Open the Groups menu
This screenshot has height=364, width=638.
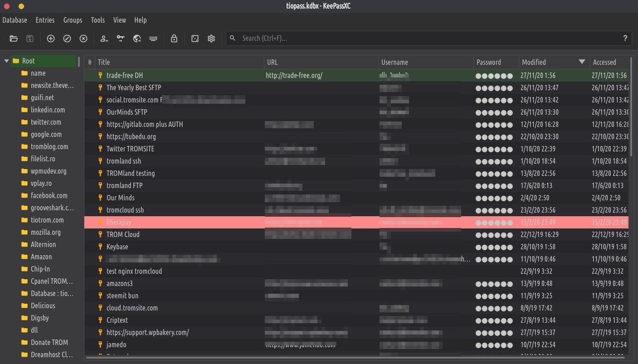73,20
